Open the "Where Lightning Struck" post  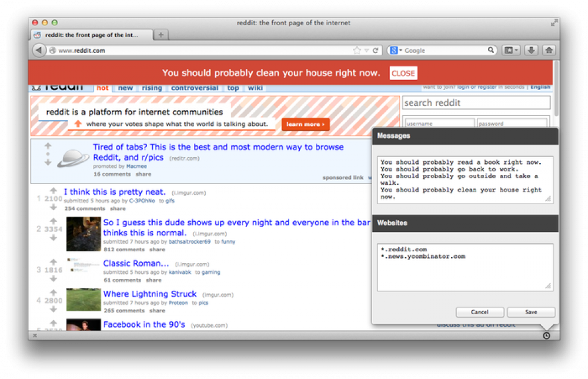tap(150, 294)
